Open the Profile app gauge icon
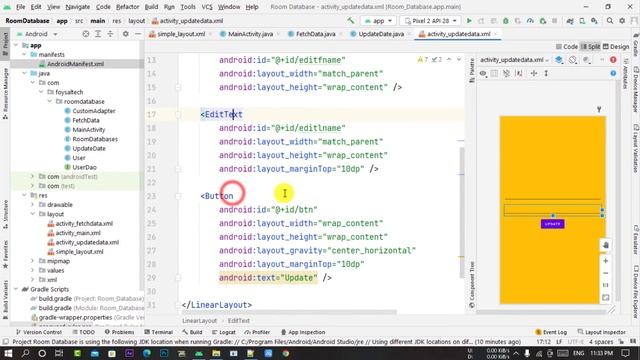The image size is (640, 360). click(x=530, y=21)
